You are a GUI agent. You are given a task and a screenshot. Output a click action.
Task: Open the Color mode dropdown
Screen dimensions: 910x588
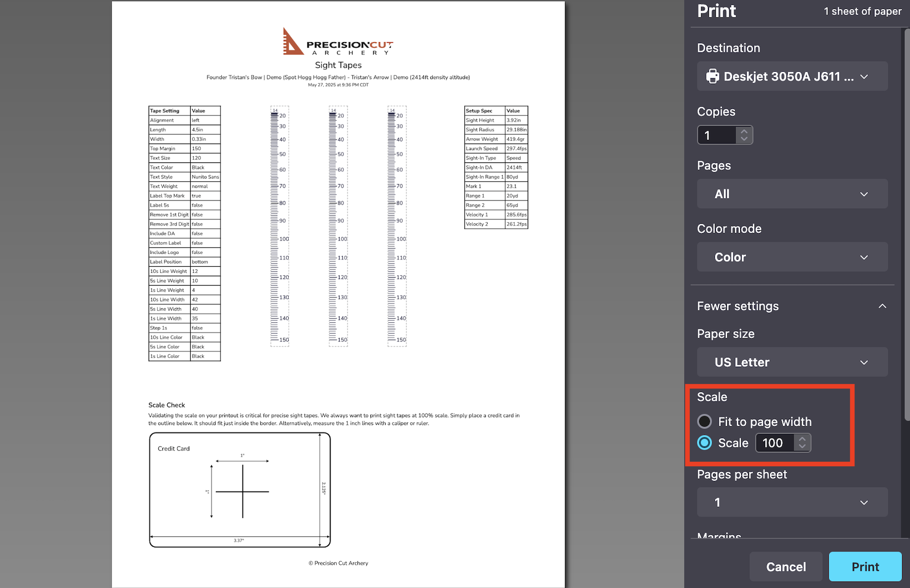point(792,257)
